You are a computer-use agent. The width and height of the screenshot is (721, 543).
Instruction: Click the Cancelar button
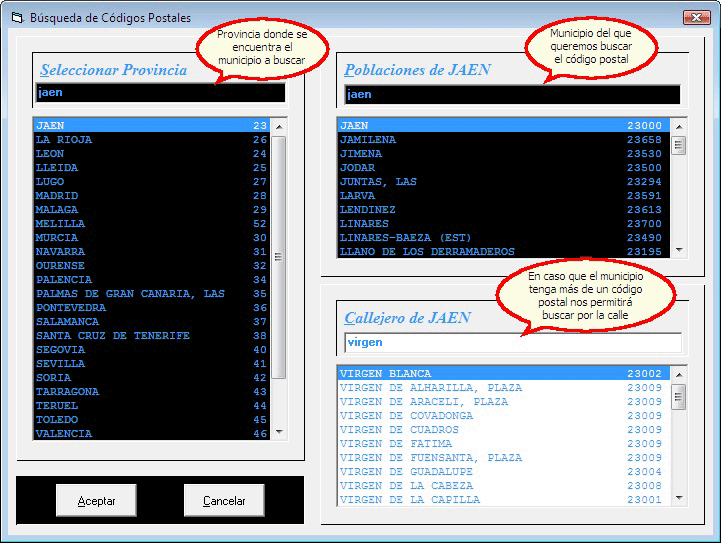click(x=224, y=501)
